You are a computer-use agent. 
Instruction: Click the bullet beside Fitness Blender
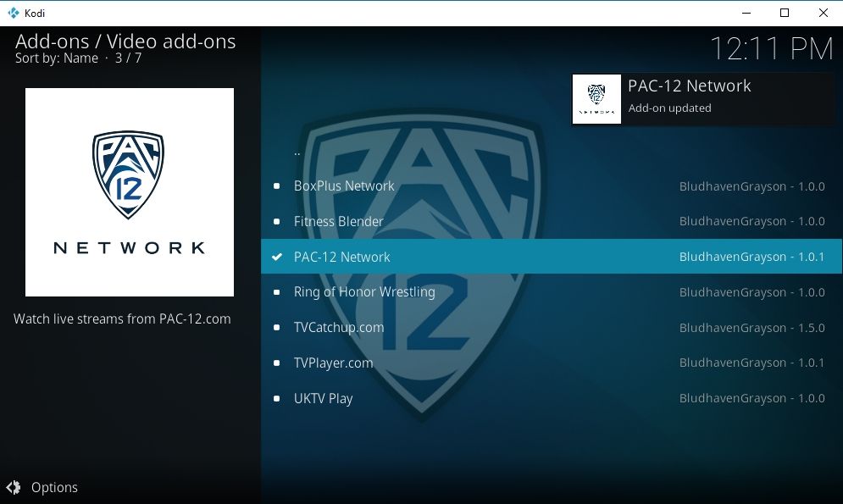pos(276,221)
